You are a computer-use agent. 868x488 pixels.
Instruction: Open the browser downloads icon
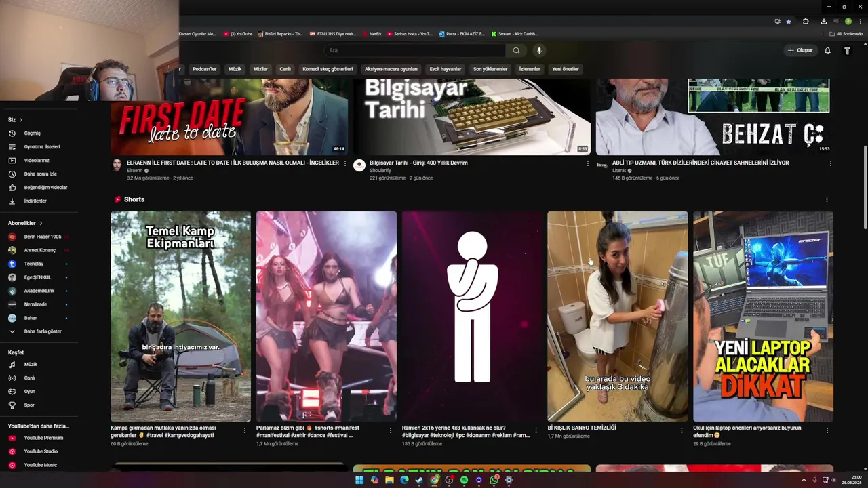pyautogui.click(x=824, y=21)
